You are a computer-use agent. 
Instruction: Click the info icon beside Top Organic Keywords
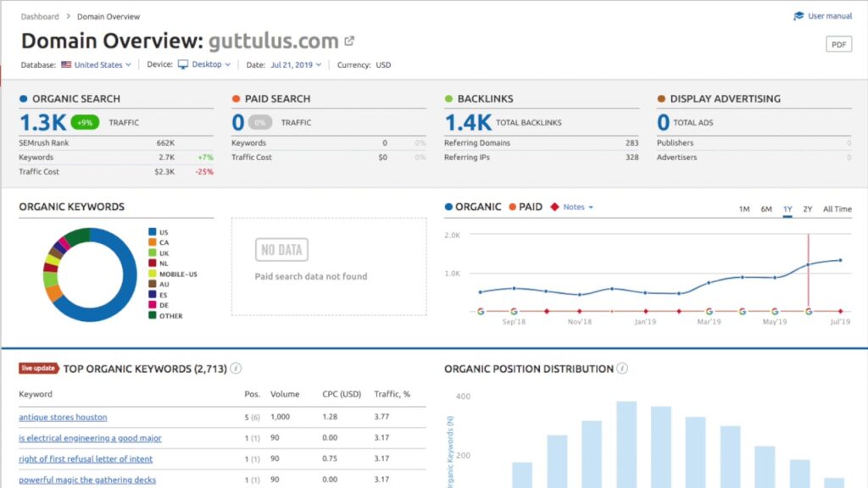pos(236,369)
